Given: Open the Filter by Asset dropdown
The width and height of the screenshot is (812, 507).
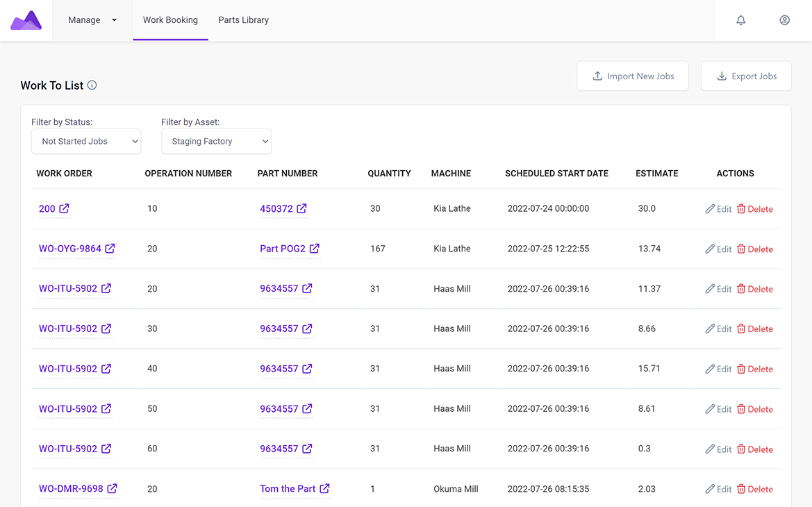Looking at the screenshot, I should click(216, 142).
